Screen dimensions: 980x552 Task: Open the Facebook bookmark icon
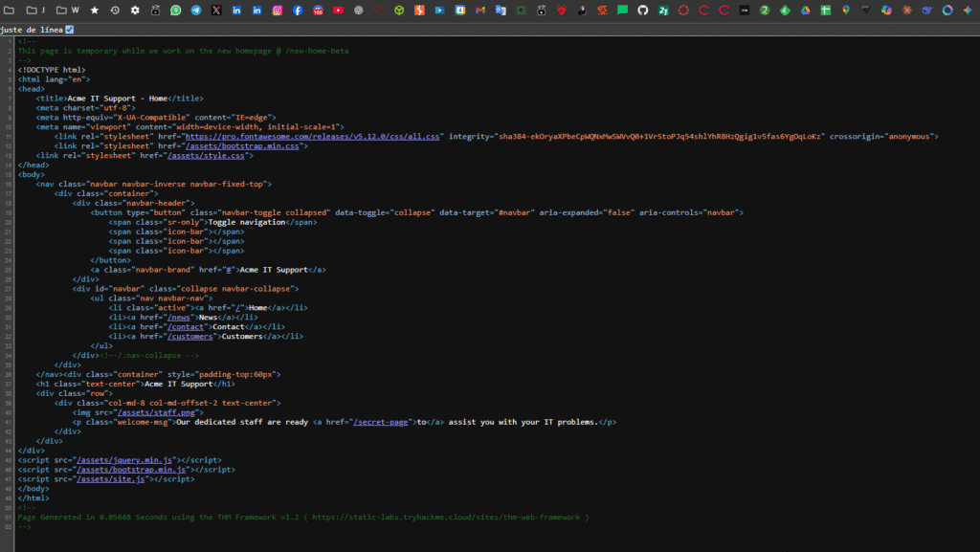[x=298, y=11]
